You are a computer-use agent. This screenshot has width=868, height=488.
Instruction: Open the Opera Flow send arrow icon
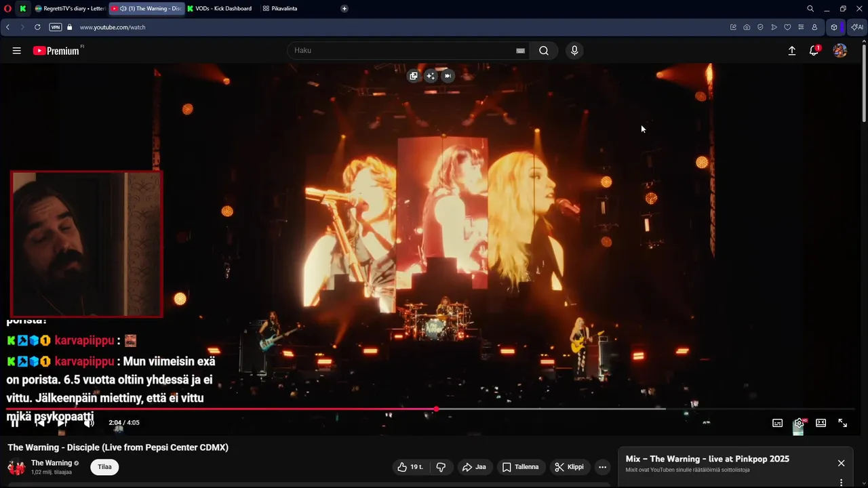click(774, 27)
